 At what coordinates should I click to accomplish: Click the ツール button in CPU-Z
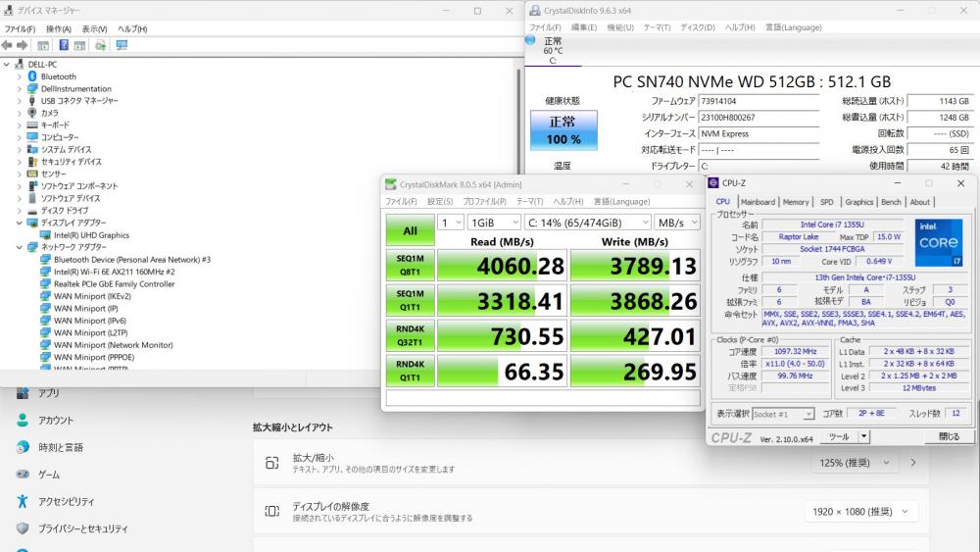(839, 436)
